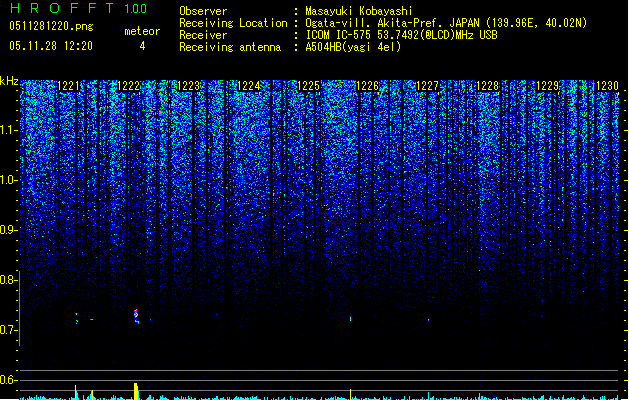Viewport: 629px width, 400px height.
Task: Click the ICOM IC-575 receiver text
Action: [402, 35]
